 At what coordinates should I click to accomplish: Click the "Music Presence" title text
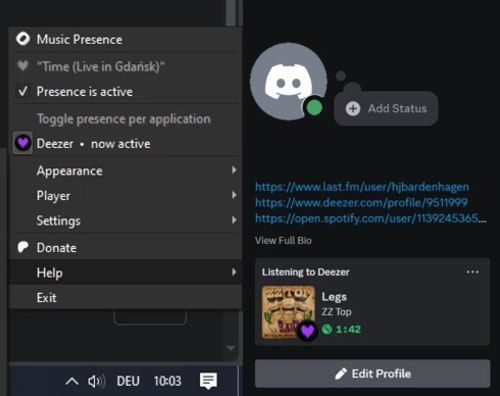click(79, 39)
